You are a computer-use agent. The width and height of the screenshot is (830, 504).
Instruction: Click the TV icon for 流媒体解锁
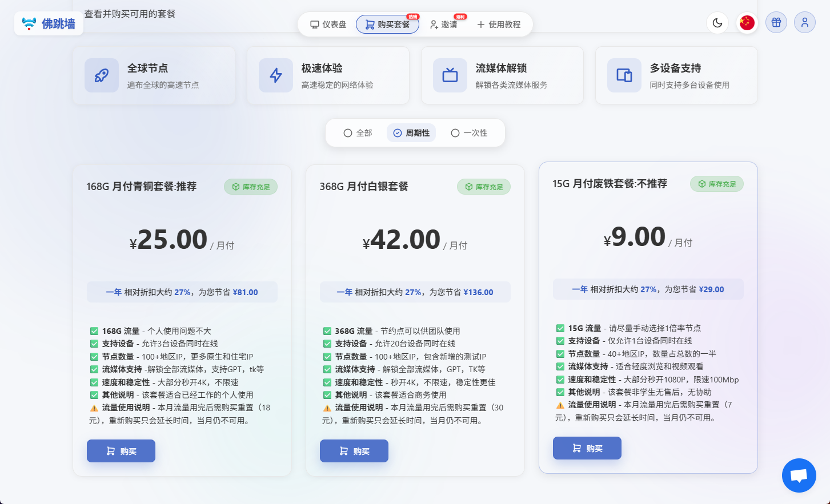[x=450, y=75]
